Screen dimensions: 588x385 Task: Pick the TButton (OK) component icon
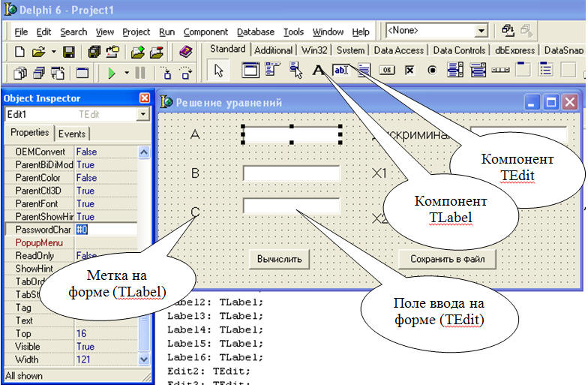point(387,71)
